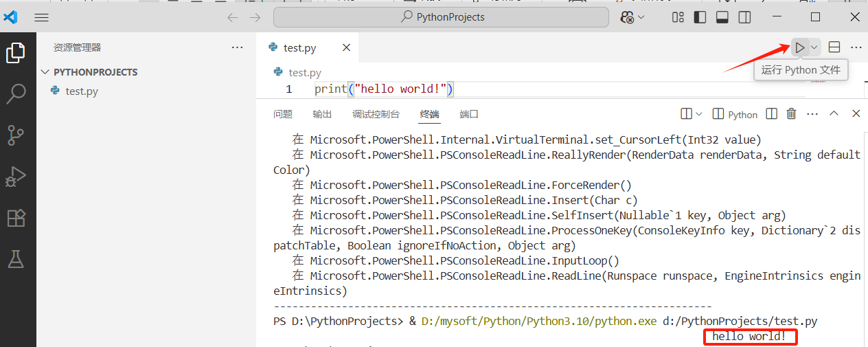Toggle the primary side bar visibility
This screenshot has height=347, width=868.
pyautogui.click(x=700, y=17)
